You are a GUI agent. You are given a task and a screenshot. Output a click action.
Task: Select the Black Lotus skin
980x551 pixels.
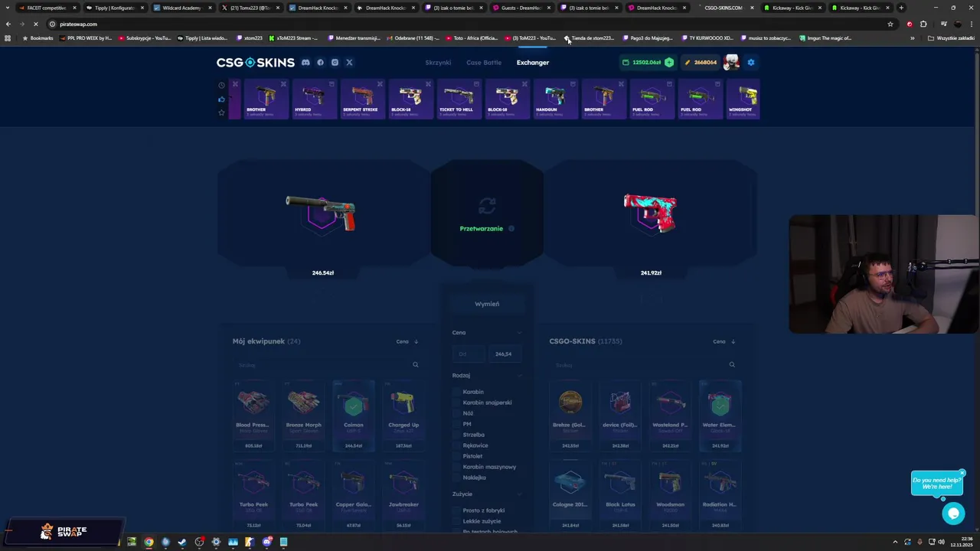coord(620,494)
